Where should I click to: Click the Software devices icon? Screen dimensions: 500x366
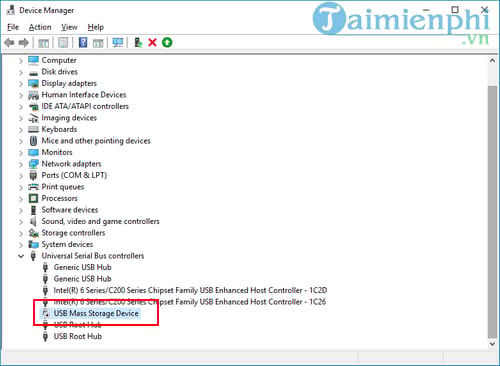click(33, 210)
